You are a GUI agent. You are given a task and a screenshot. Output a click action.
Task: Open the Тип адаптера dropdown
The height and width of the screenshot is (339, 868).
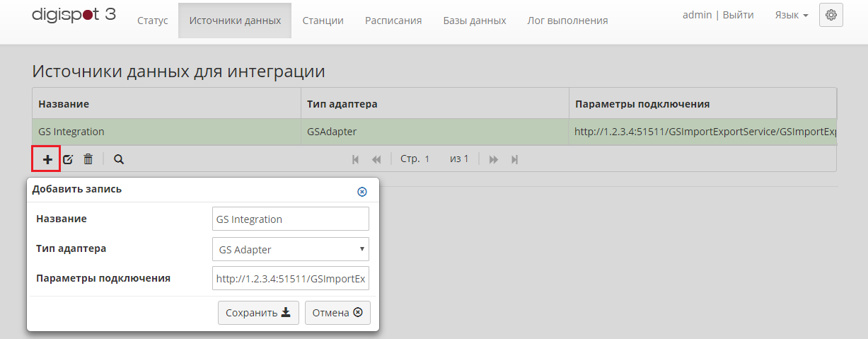[291, 249]
